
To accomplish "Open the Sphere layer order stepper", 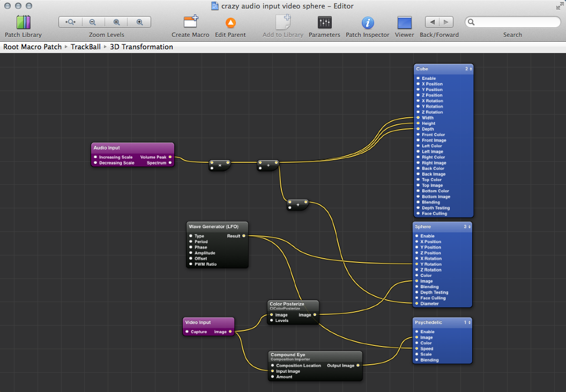I will click(x=467, y=227).
